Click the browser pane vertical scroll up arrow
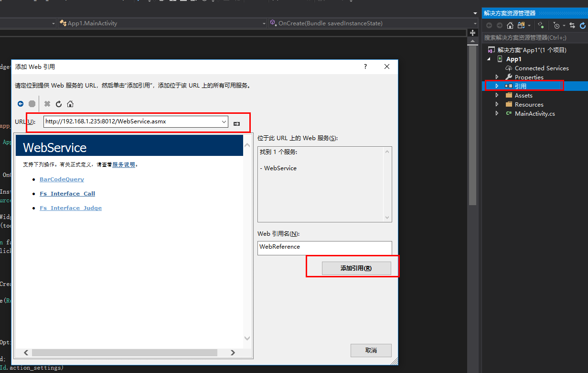 [x=247, y=145]
